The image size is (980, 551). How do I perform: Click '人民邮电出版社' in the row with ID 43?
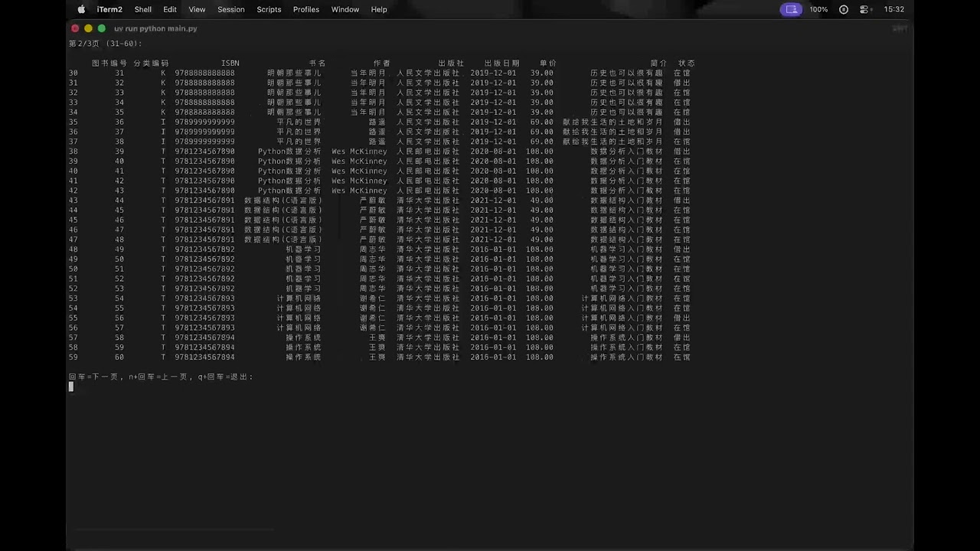point(428,191)
